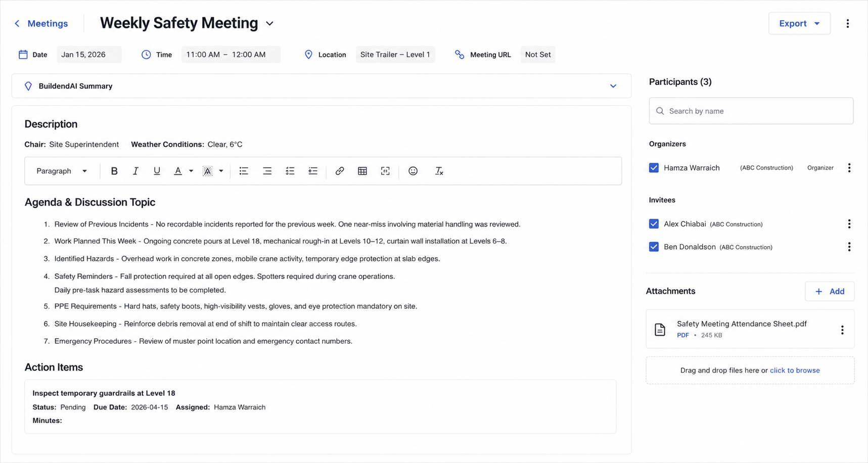
Task: Click the BuildendAI Summary bulb icon
Action: tap(28, 86)
